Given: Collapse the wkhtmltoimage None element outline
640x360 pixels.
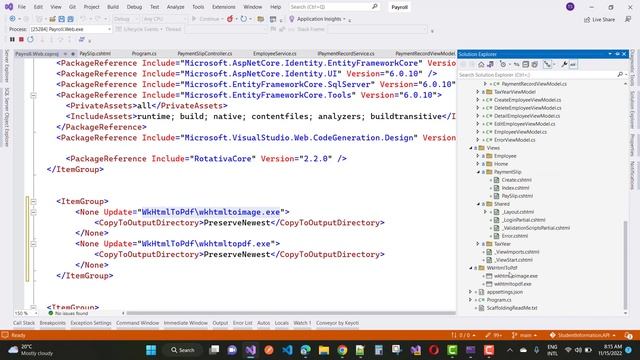Looking at the screenshot, I should [x=33, y=212].
